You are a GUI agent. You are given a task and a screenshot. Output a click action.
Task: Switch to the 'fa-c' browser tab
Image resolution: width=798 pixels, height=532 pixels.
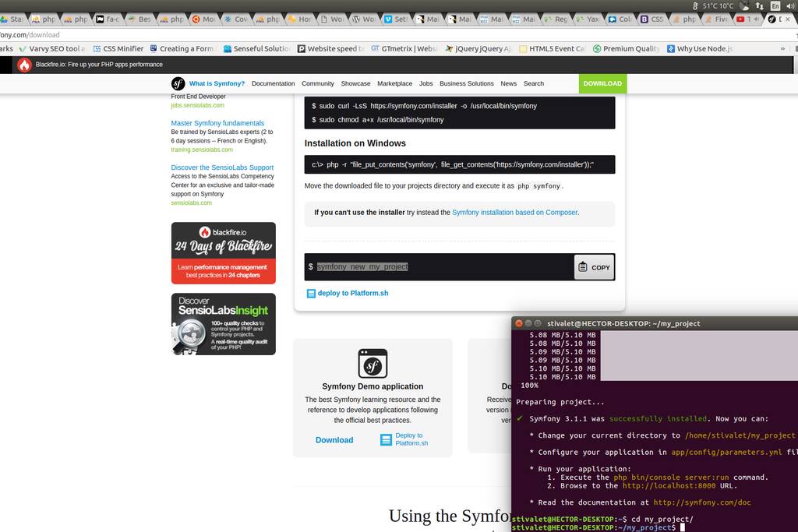pos(108,19)
